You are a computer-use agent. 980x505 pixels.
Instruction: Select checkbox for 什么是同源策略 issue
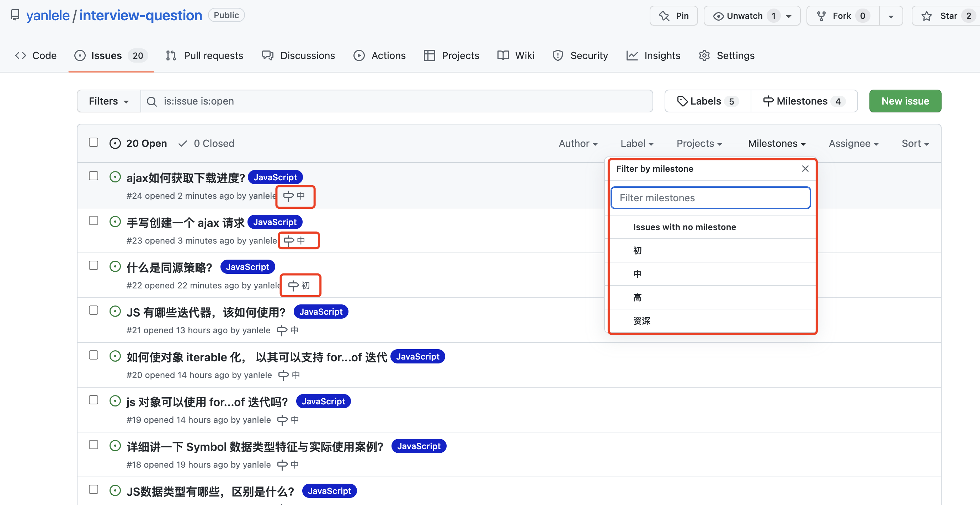pyautogui.click(x=93, y=265)
